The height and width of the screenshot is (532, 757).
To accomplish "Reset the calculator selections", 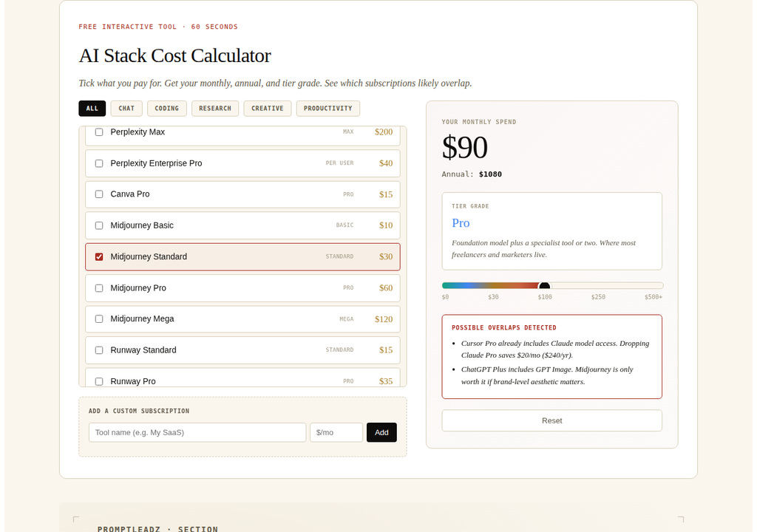I will (x=551, y=420).
